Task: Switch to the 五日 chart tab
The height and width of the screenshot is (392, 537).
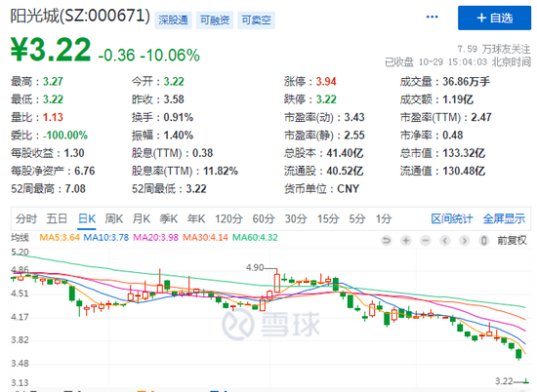Action: [x=57, y=218]
